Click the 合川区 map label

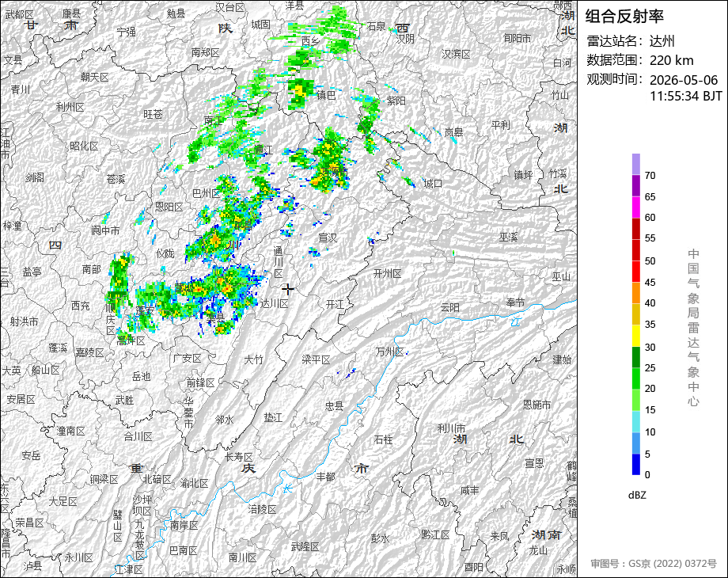[138, 436]
